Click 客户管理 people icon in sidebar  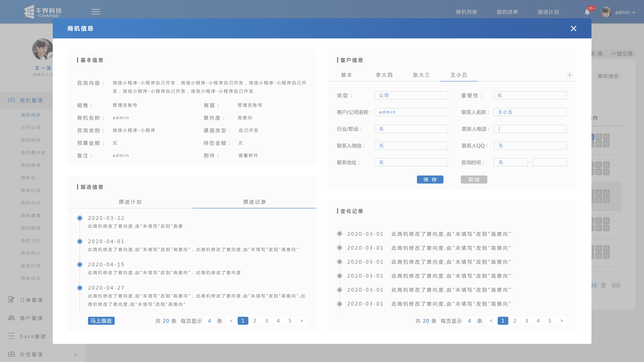click(x=11, y=318)
